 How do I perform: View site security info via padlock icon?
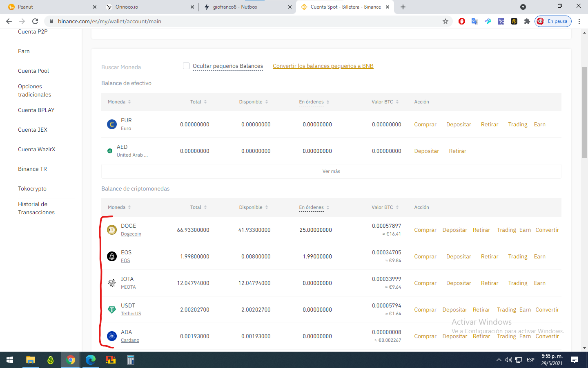point(51,21)
